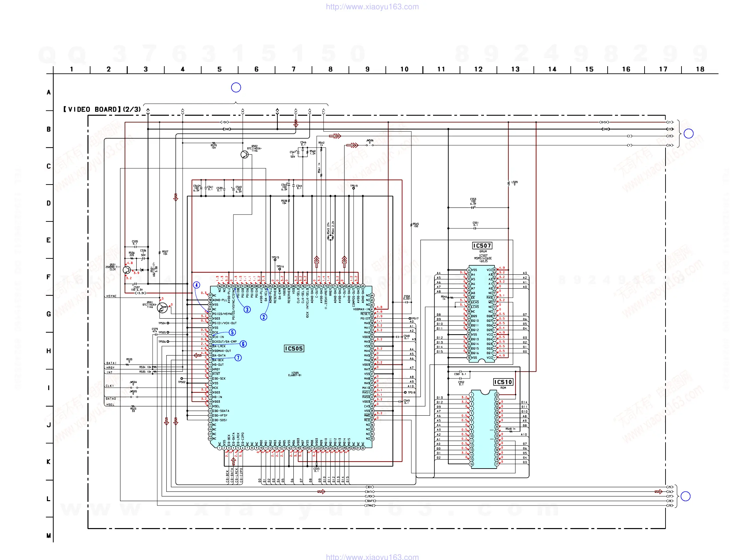Click blue circled waveform marker 6
The height and width of the screenshot is (560, 745).
(243, 344)
